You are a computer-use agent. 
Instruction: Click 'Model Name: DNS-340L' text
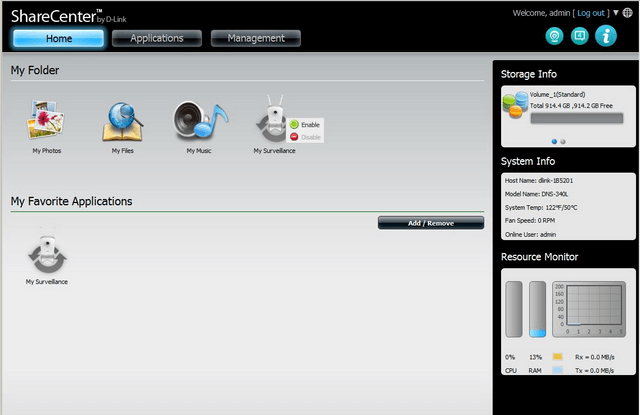point(536,194)
